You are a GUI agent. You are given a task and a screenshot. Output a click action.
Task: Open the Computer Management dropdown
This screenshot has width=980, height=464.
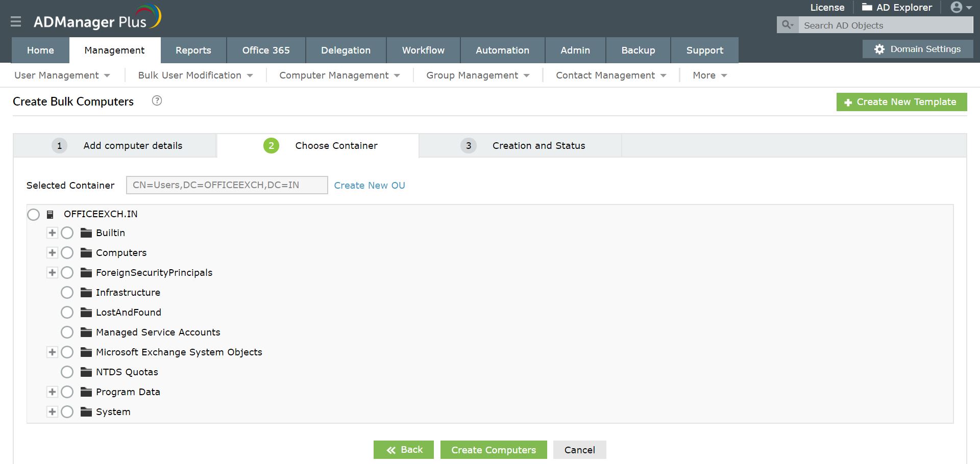pyautogui.click(x=339, y=75)
